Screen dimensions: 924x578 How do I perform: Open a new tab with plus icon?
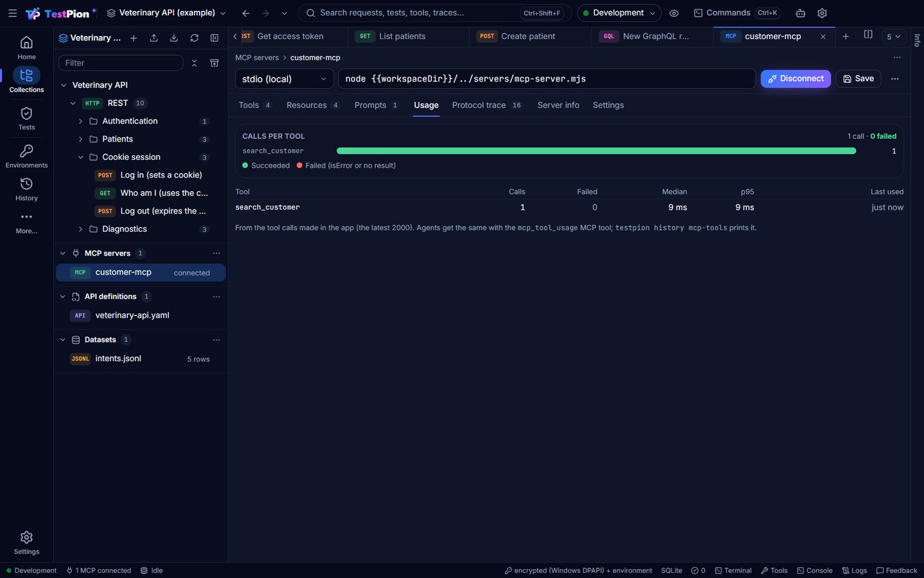tap(846, 37)
